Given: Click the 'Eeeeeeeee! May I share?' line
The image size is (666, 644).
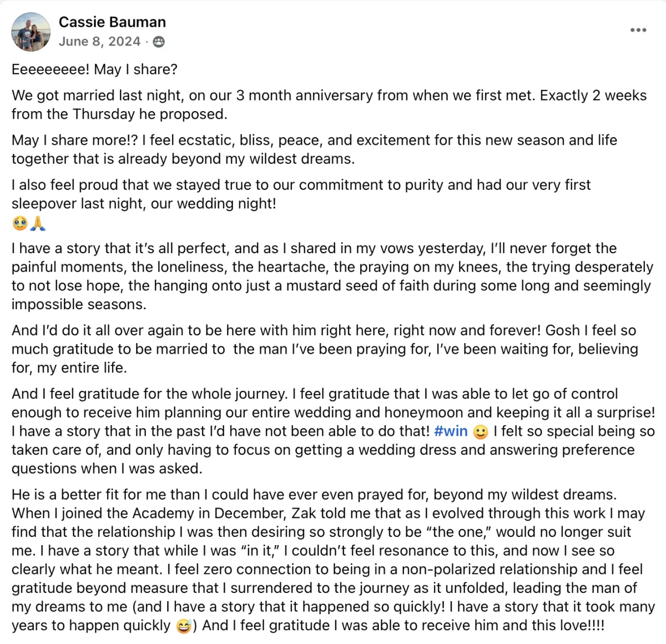Looking at the screenshot, I should coord(95,69).
